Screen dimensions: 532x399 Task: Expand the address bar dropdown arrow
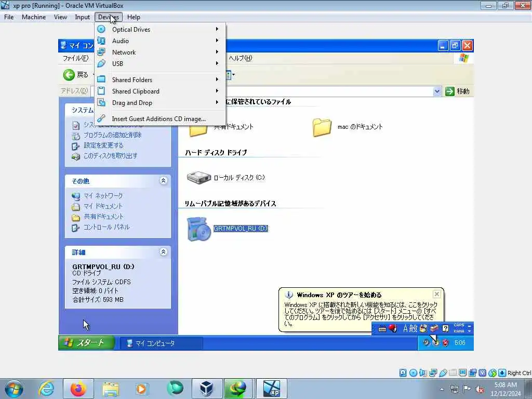point(437,91)
